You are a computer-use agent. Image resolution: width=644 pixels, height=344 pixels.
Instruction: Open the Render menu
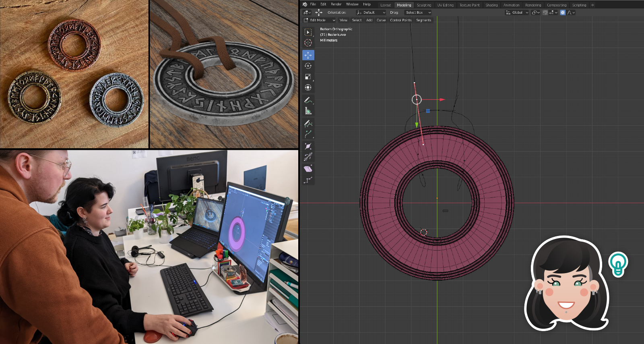(x=336, y=4)
